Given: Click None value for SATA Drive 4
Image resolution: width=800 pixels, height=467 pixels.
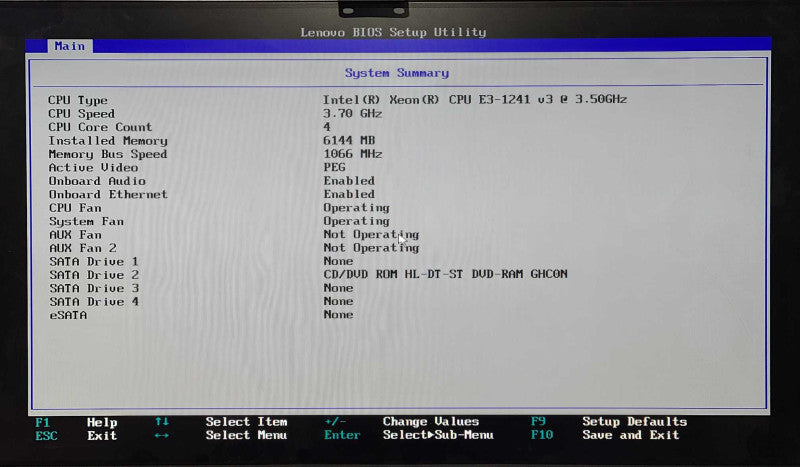Looking at the screenshot, I should point(338,301).
